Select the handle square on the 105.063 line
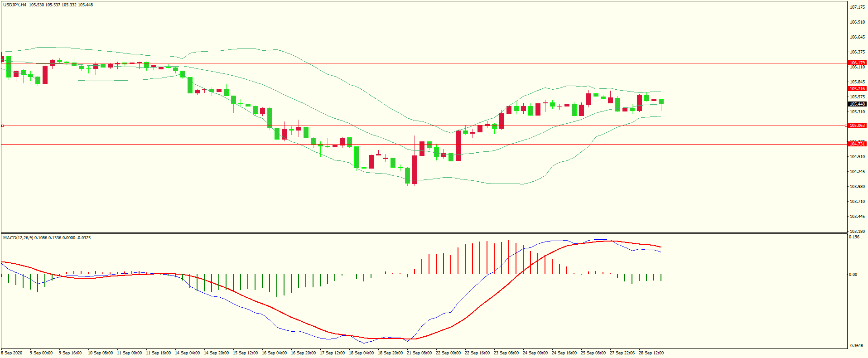The image size is (868, 358). click(x=2, y=126)
